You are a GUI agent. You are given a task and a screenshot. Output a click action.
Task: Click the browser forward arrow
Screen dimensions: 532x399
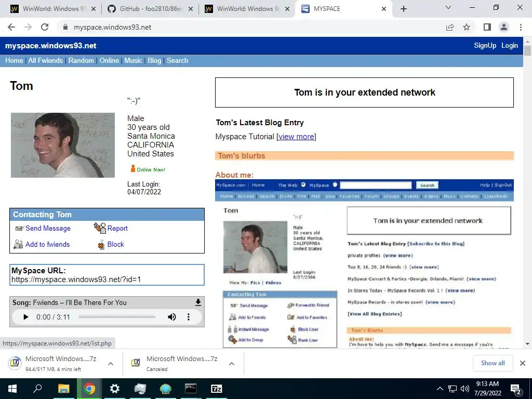[x=28, y=27]
